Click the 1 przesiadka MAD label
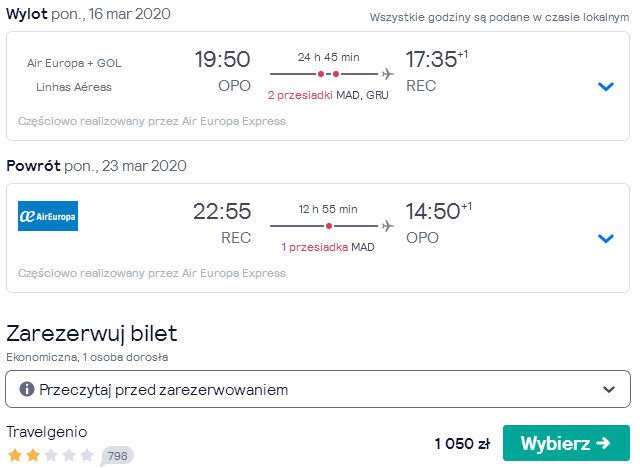Viewport: 640px width, 468px height. click(328, 247)
